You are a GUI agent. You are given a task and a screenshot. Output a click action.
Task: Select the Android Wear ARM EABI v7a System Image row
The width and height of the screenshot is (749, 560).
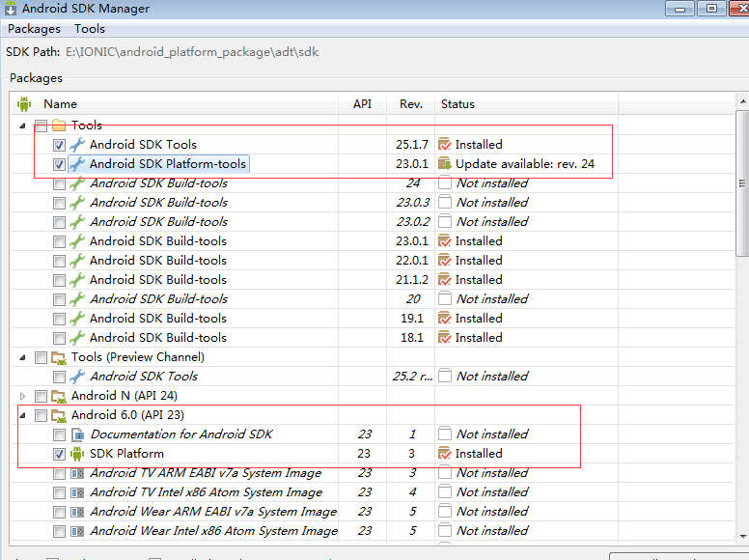coord(373,512)
